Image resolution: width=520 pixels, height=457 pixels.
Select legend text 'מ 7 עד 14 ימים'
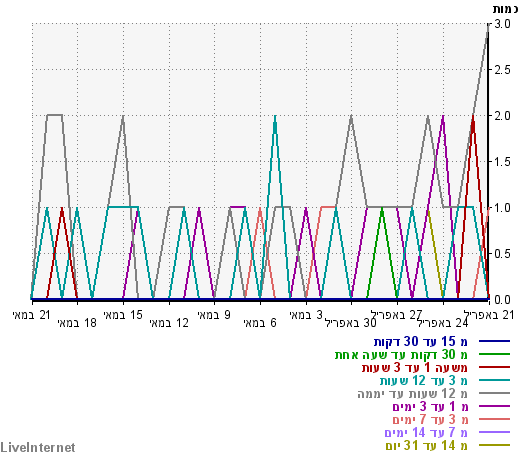point(426,432)
